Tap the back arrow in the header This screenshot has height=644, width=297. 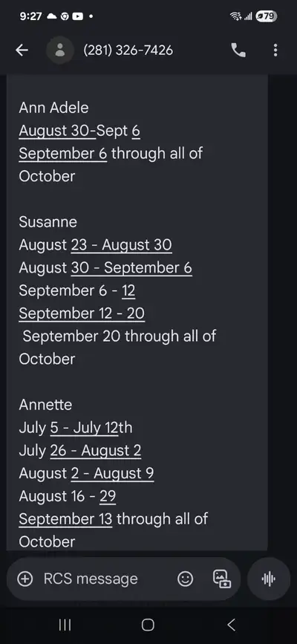tap(22, 51)
